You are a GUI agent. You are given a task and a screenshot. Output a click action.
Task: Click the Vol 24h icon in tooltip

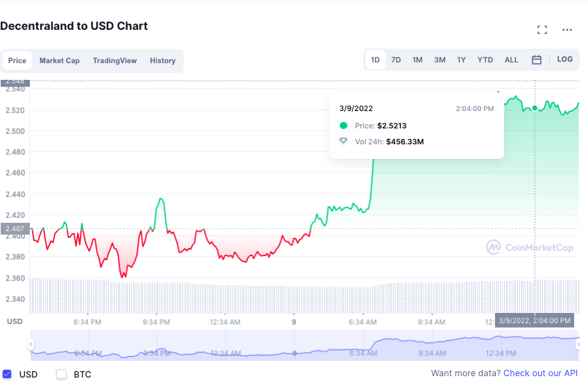coord(343,141)
